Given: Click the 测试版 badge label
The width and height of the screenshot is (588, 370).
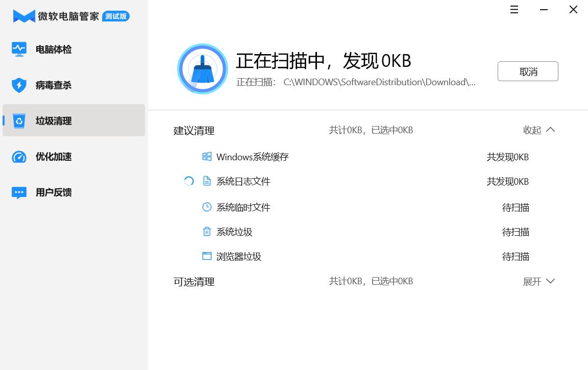Looking at the screenshot, I should click(x=116, y=16).
